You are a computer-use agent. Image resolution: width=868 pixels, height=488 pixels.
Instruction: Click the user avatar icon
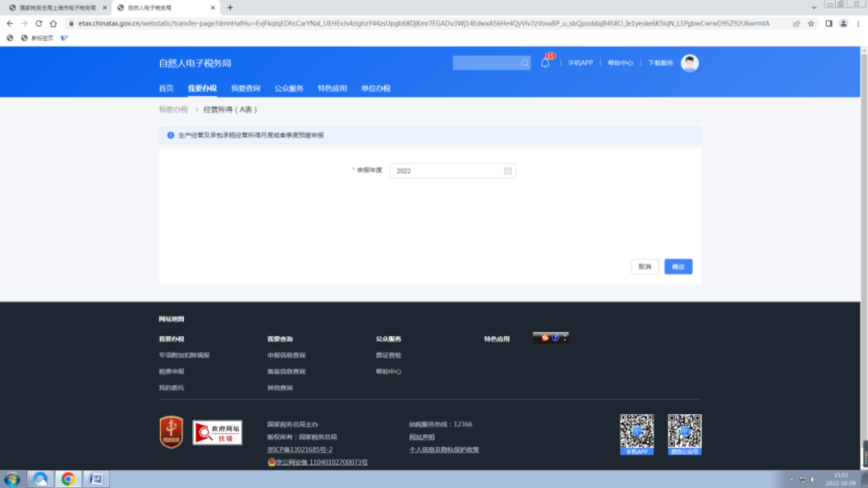[690, 64]
